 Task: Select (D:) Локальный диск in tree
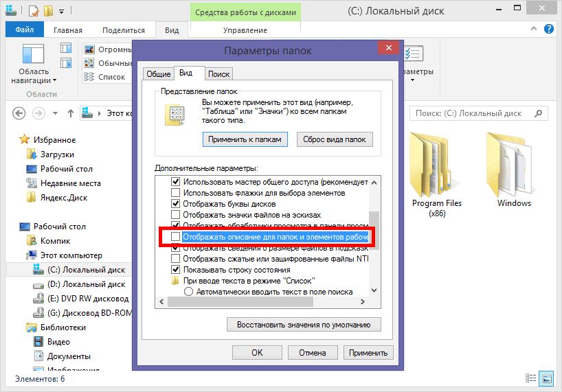click(86, 284)
